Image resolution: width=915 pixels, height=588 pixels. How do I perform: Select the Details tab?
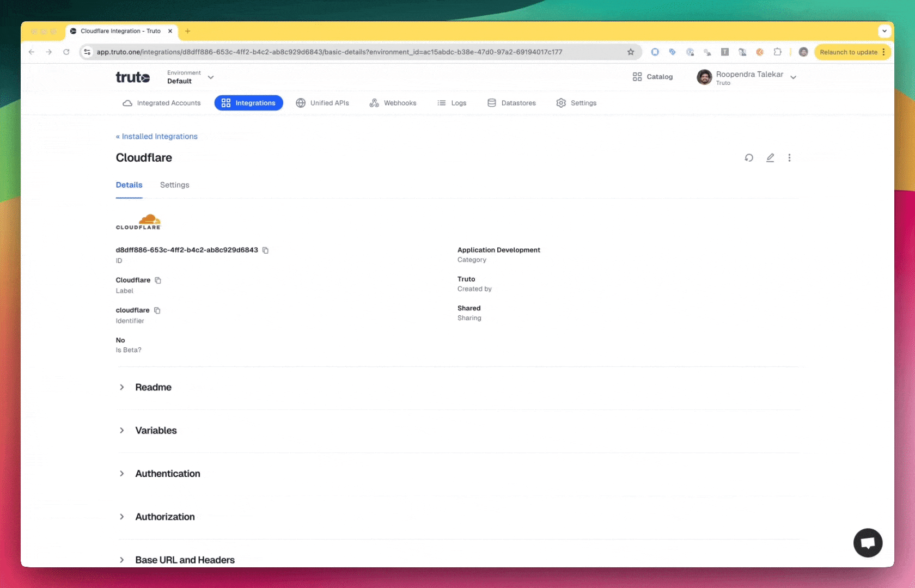tap(129, 185)
